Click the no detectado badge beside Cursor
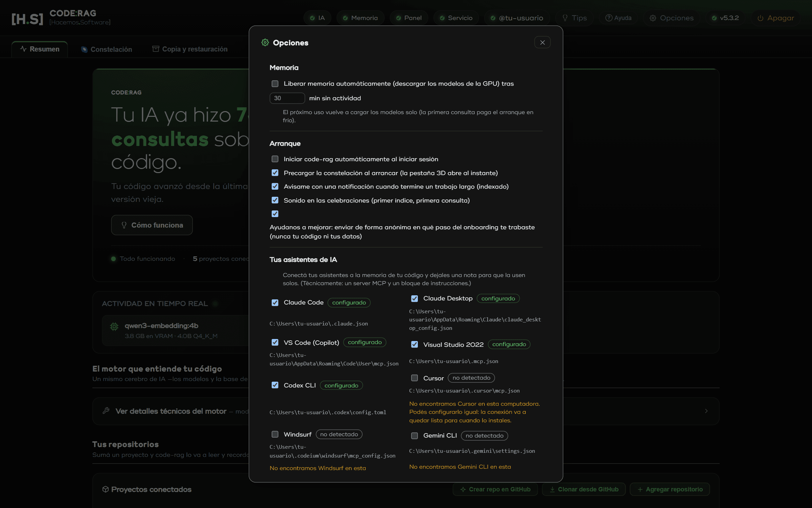 471,378
